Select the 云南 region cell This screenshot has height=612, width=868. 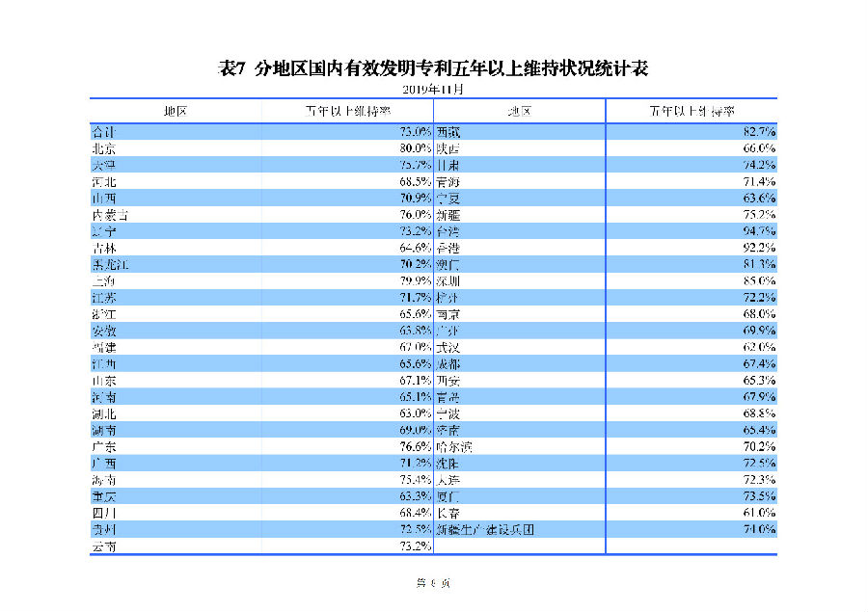coord(102,546)
